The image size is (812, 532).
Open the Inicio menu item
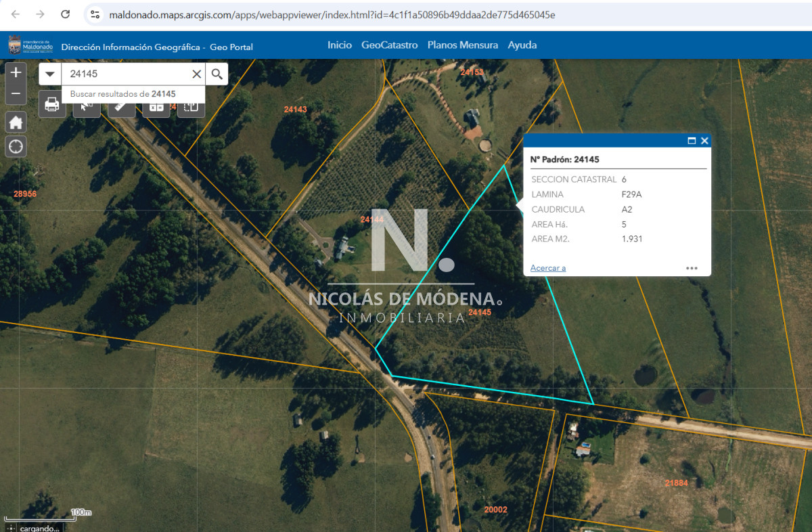pos(340,45)
